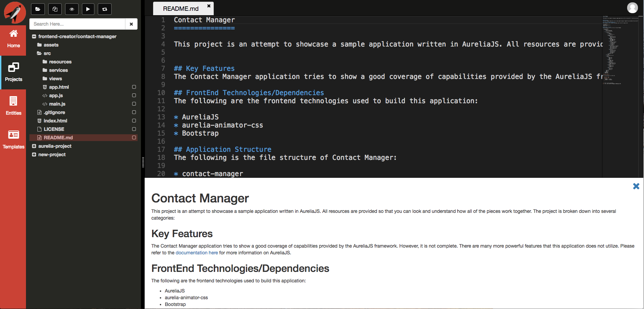Click the Search Here input field
Screen dimensions: 644x309
(77, 24)
